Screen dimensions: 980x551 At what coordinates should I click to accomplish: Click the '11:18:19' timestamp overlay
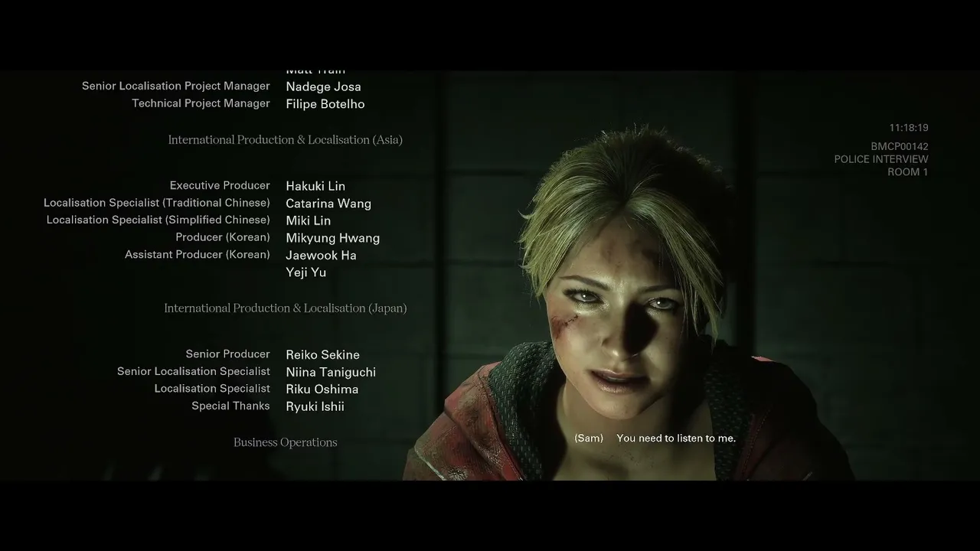[909, 128]
